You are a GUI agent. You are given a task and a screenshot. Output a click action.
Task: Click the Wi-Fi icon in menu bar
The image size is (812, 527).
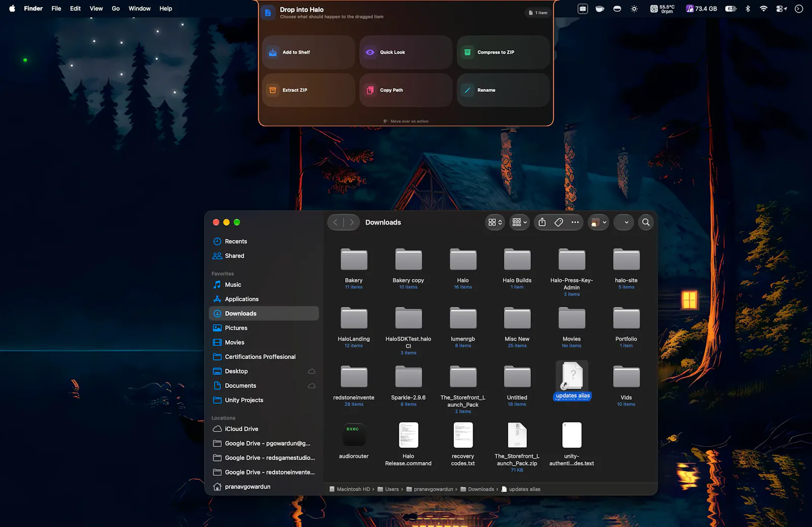pyautogui.click(x=763, y=9)
